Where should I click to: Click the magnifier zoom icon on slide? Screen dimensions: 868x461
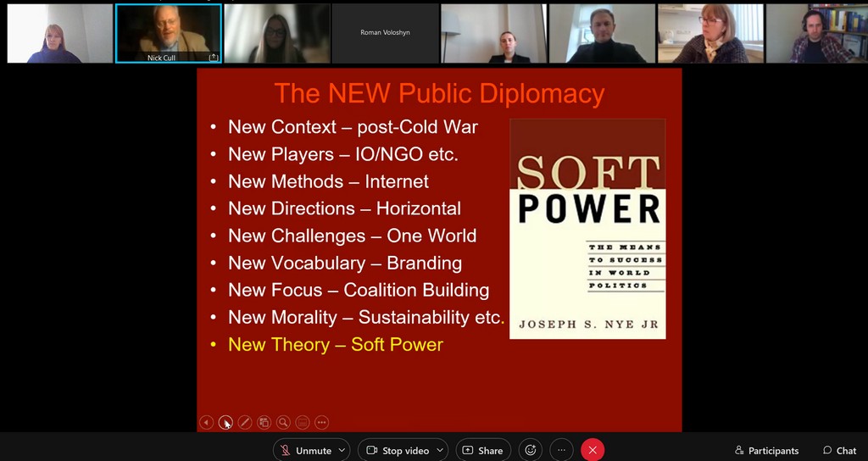click(283, 422)
